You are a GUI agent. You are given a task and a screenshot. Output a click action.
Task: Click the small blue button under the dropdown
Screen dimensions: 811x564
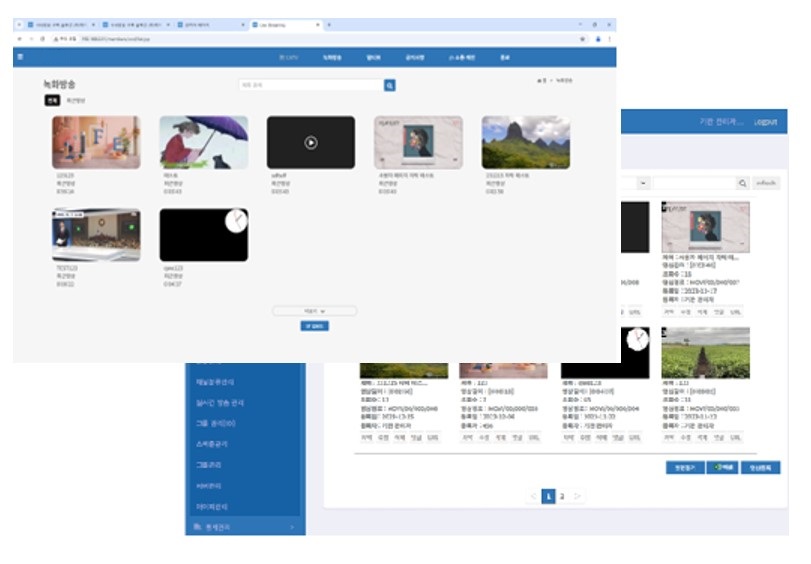click(x=314, y=326)
